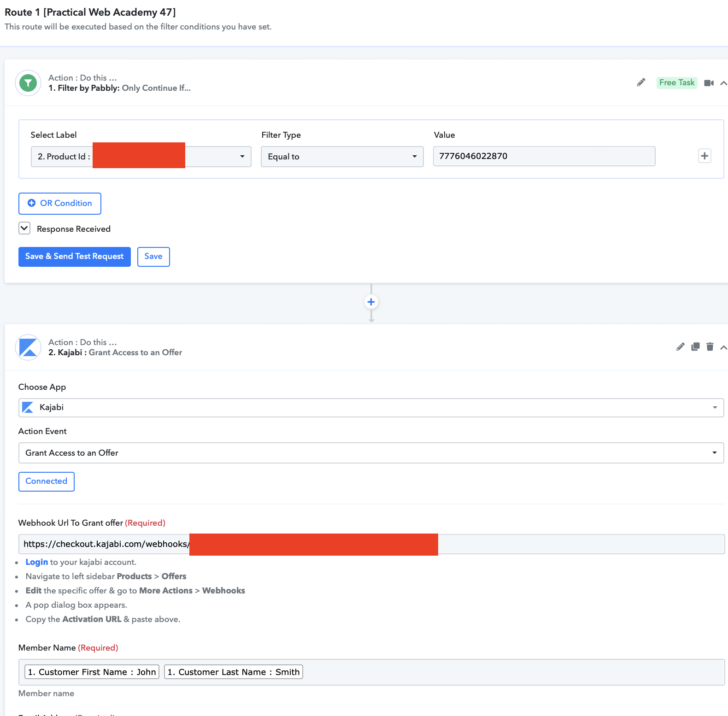Image resolution: width=728 pixels, height=716 pixels.
Task: Add an OR Condition
Action: coord(60,204)
